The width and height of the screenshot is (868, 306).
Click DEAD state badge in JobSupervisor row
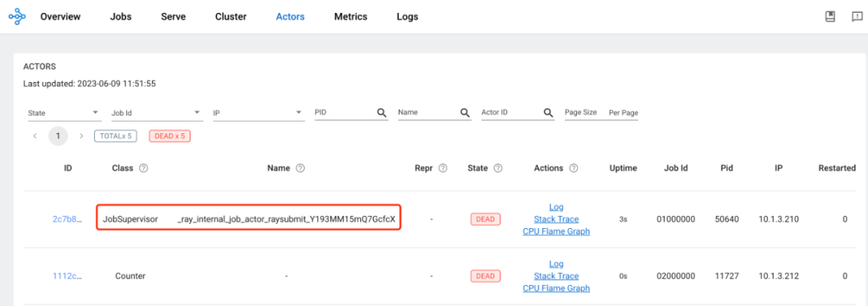(485, 219)
